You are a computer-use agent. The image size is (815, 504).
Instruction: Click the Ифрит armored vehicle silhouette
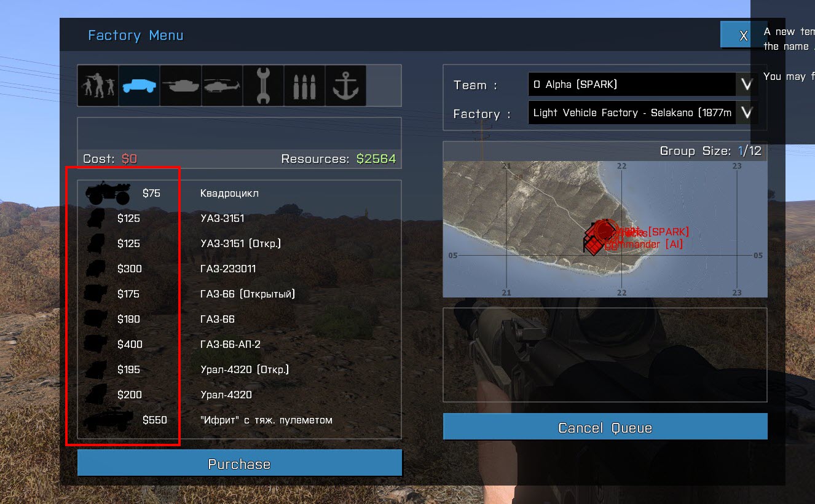[108, 420]
